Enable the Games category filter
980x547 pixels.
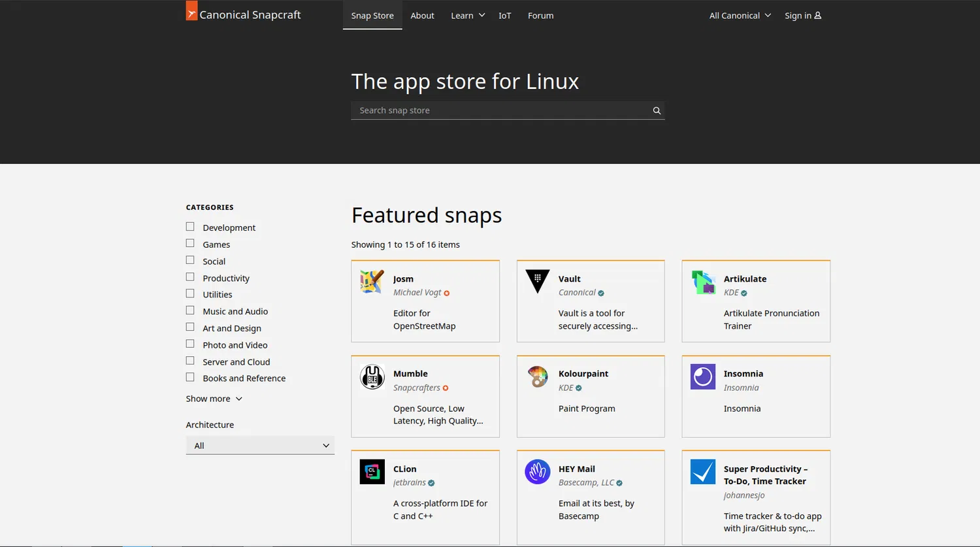click(x=190, y=243)
